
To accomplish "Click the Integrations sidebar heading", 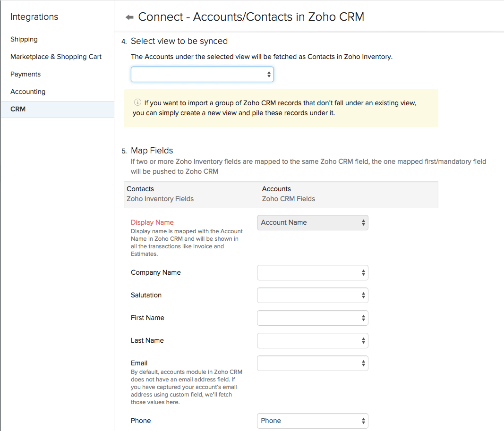I will pos(34,17).
